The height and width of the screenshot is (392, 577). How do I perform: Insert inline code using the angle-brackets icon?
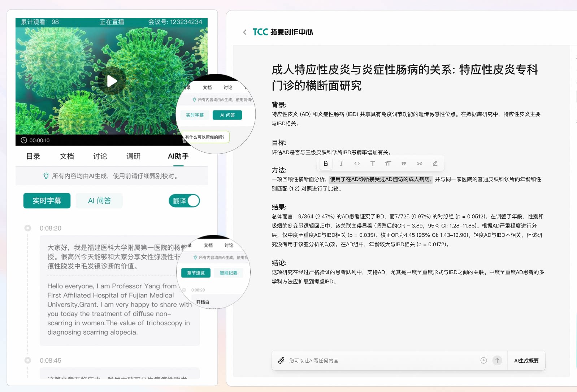[357, 164]
